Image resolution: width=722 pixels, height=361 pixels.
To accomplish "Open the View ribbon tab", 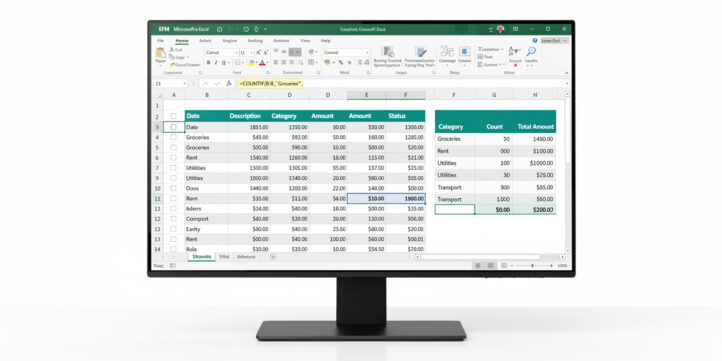I will (x=305, y=41).
